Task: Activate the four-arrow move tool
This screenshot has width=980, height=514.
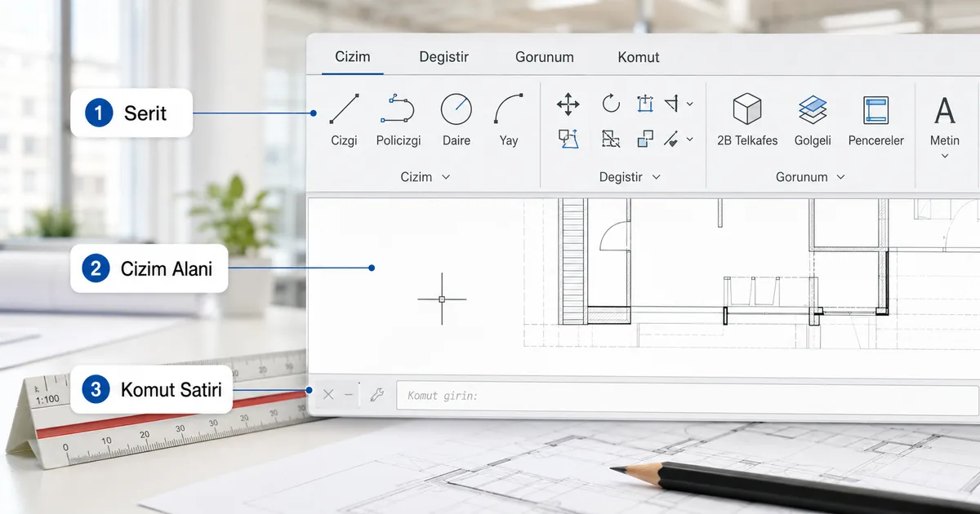Action: 568,104
